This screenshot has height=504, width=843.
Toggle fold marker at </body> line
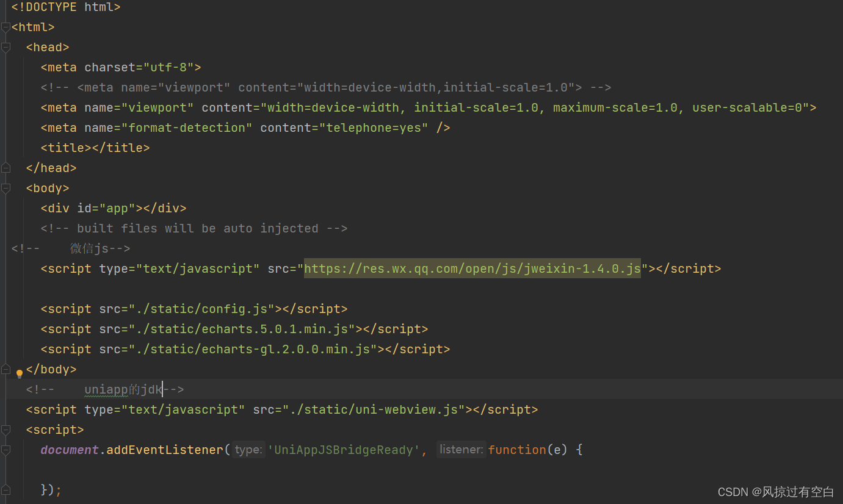[x=5, y=369]
